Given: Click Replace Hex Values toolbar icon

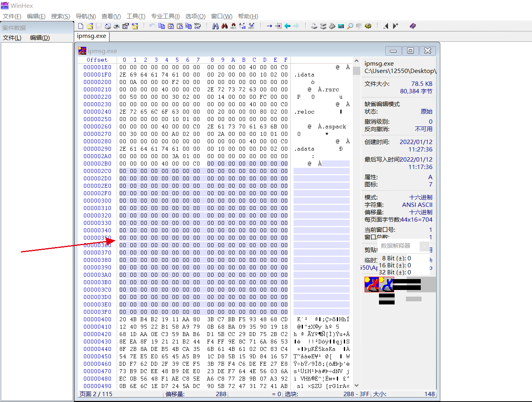Looking at the screenshot, I should tap(251, 26).
